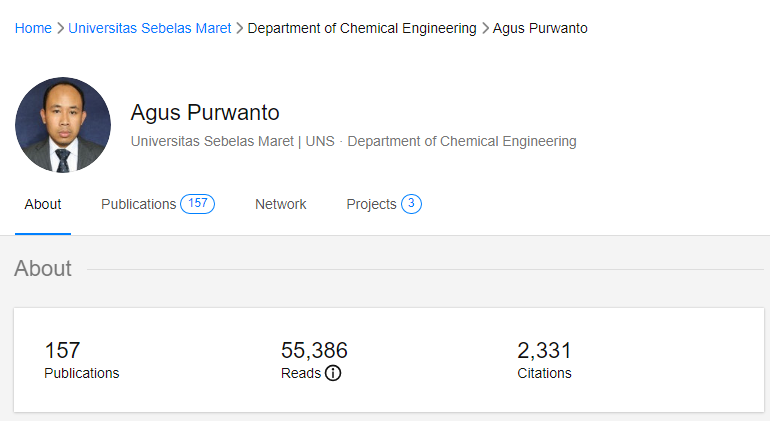Switch to the About tab

click(43, 204)
